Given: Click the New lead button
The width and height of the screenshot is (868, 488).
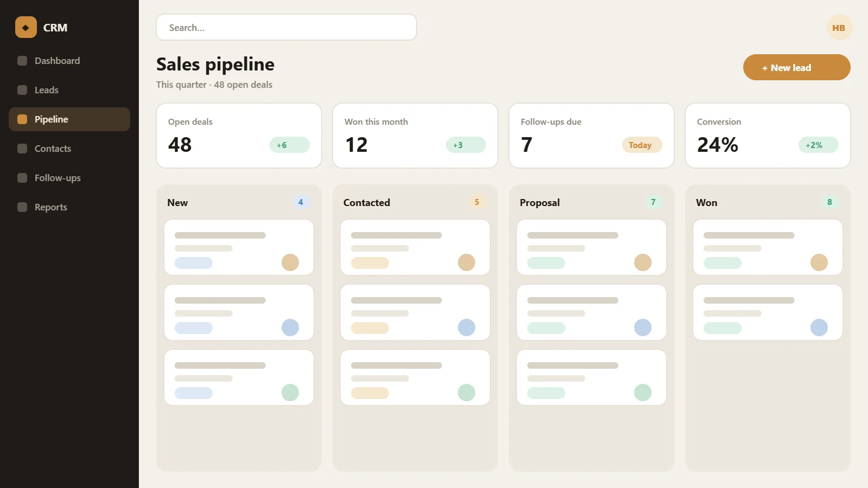Looking at the screenshot, I should click(x=796, y=67).
